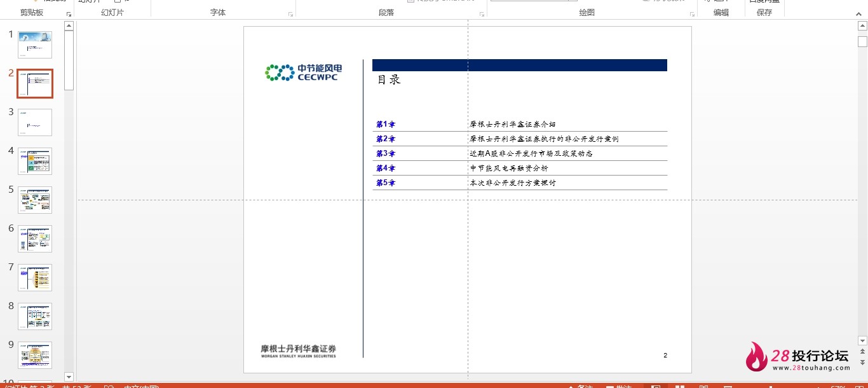Click the dark blue header bar on slide
868x388 pixels.
520,65
